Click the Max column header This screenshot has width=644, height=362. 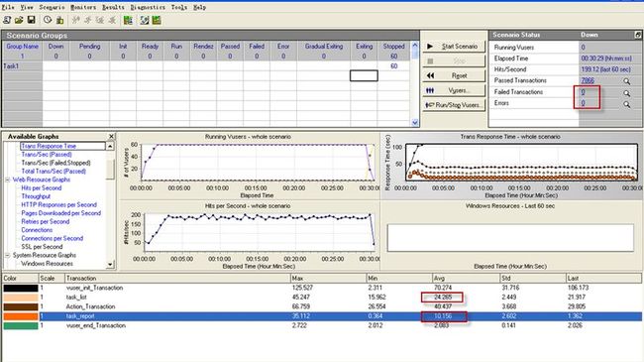pyautogui.click(x=328, y=279)
